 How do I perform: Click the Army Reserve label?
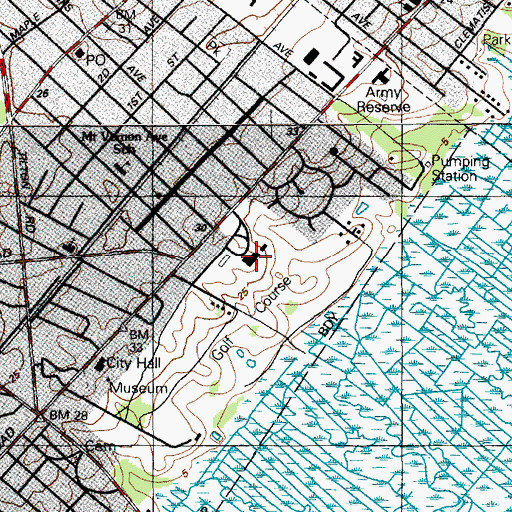383,99
